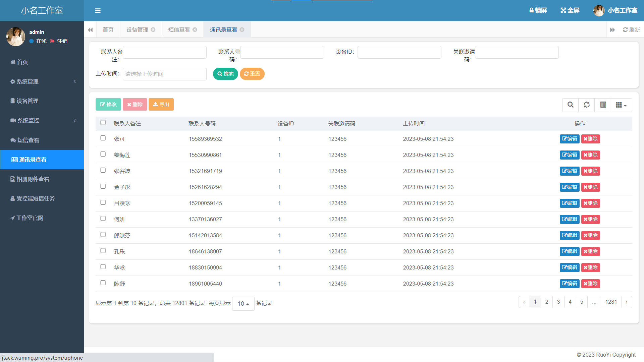Expand 系统管理 sidebar menu
The height and width of the screenshot is (362, 644).
[x=42, y=81]
